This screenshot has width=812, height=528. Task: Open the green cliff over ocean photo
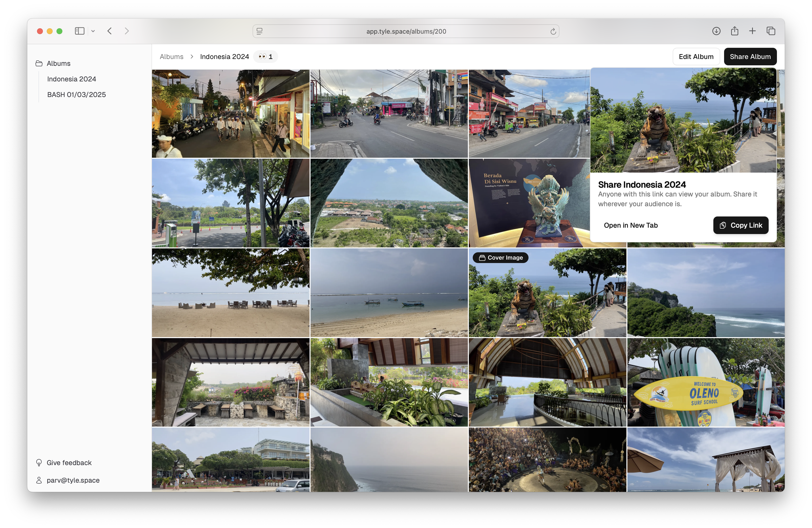pos(706,293)
